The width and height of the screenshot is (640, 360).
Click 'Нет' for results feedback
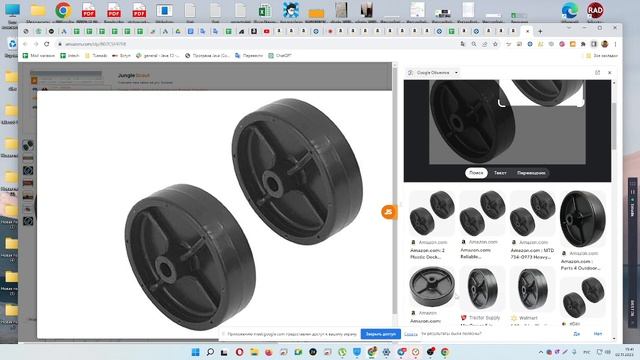tap(598, 334)
